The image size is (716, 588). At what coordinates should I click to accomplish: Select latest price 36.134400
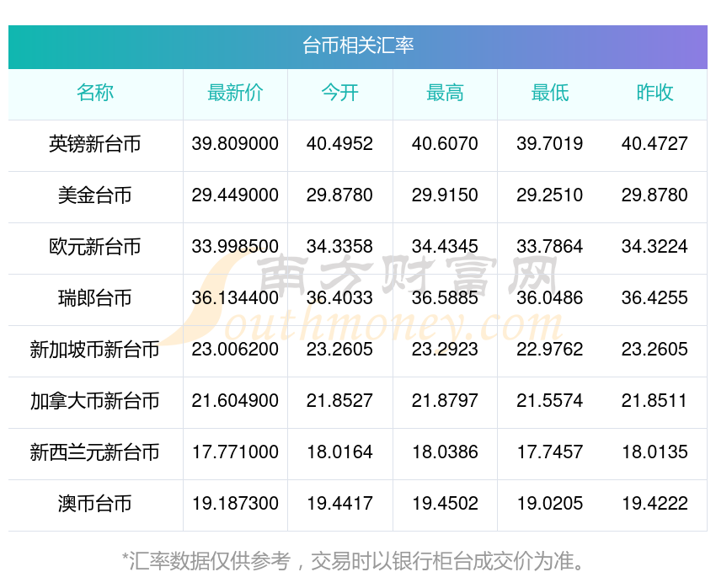click(235, 298)
